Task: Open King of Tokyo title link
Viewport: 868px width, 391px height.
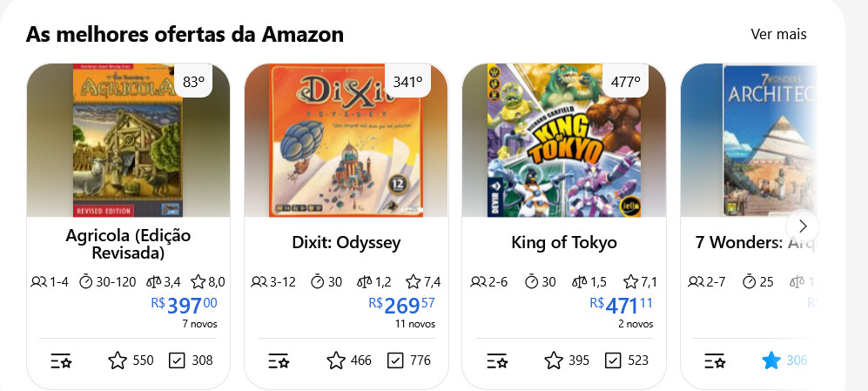Action: (563, 243)
